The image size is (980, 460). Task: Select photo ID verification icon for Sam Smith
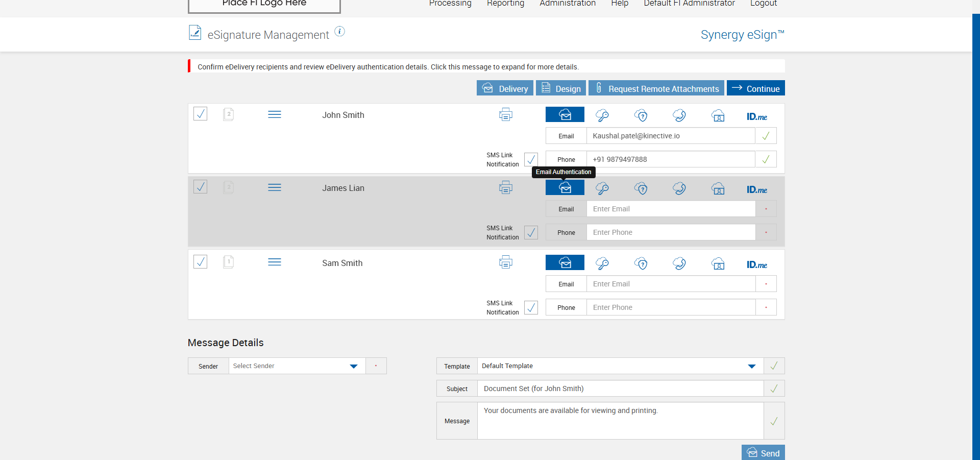[x=718, y=263]
